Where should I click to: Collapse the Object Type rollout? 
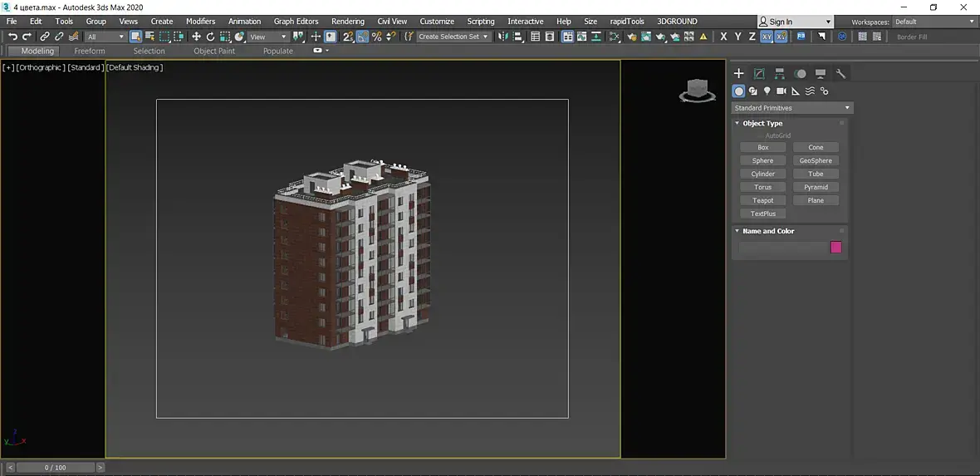(x=762, y=123)
